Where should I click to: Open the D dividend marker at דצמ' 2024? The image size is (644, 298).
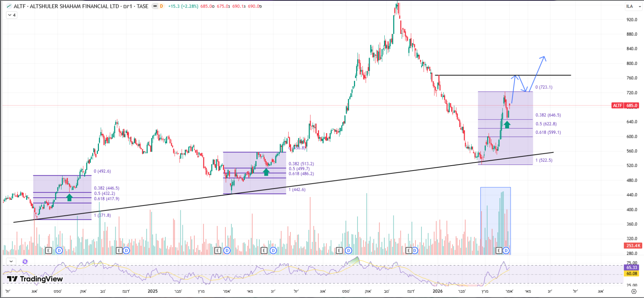126,251
